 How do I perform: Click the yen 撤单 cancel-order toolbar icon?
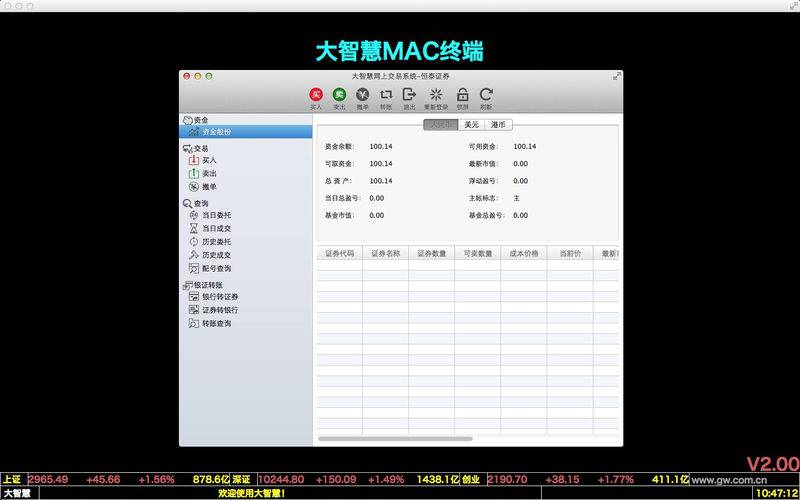point(362,94)
